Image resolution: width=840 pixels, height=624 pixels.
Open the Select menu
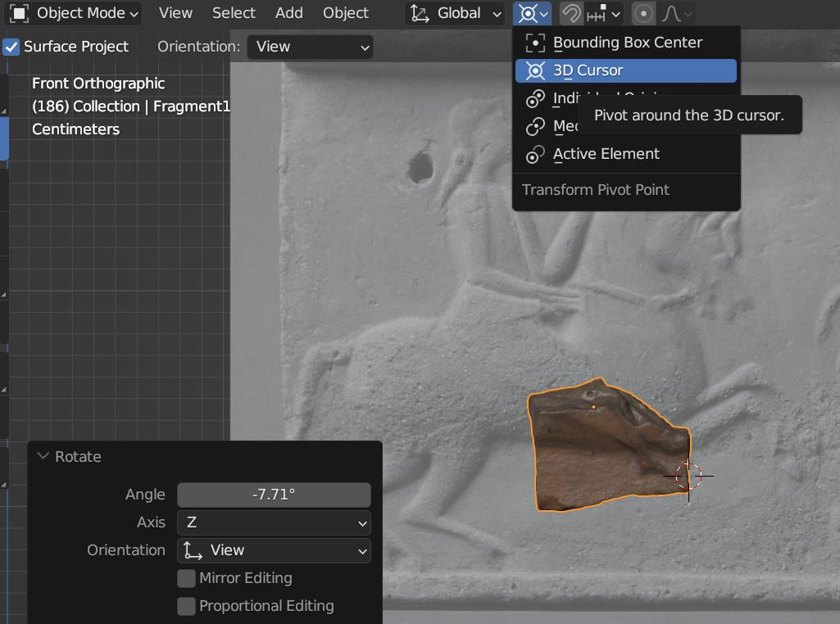(x=234, y=13)
